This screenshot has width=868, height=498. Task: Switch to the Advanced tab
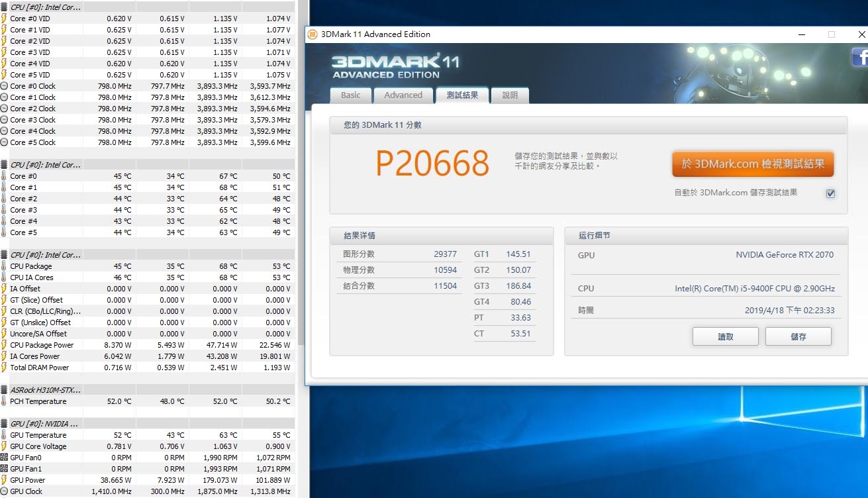pyautogui.click(x=403, y=95)
